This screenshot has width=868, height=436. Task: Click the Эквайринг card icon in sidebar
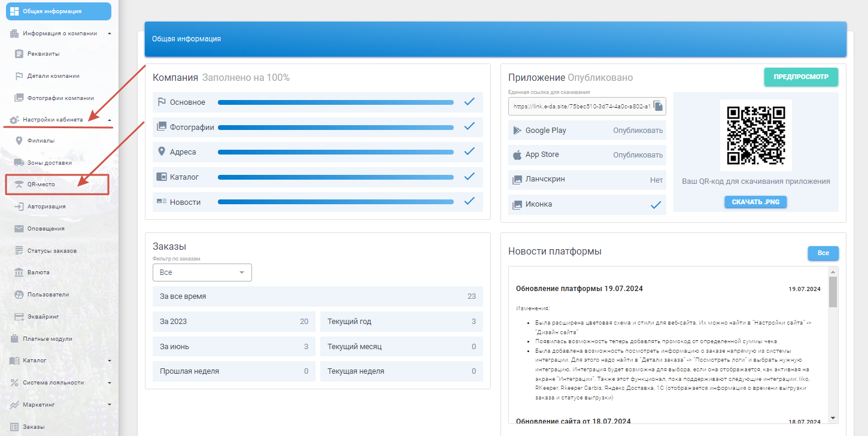(19, 316)
